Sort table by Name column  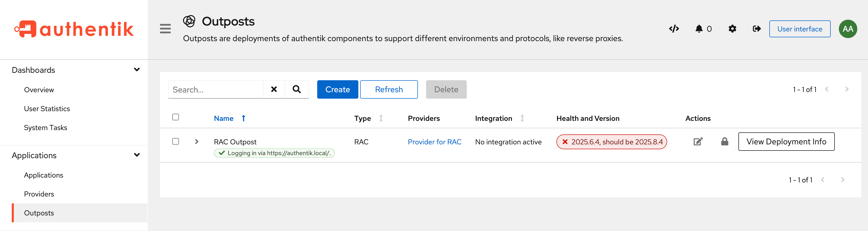224,118
